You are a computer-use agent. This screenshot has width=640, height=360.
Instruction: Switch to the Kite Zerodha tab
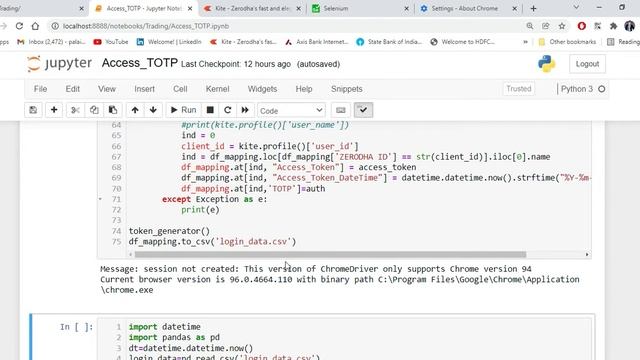pos(252,8)
